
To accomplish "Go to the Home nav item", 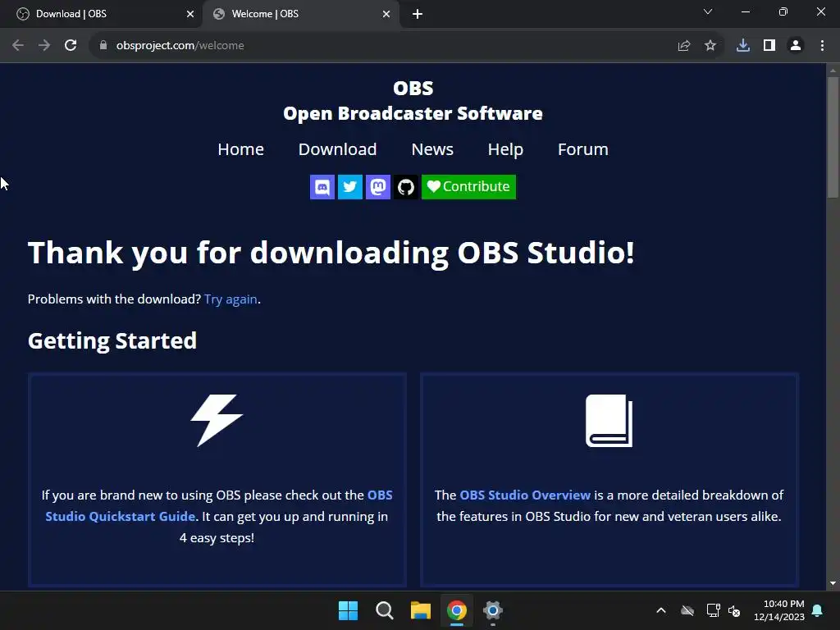I will pyautogui.click(x=240, y=149).
